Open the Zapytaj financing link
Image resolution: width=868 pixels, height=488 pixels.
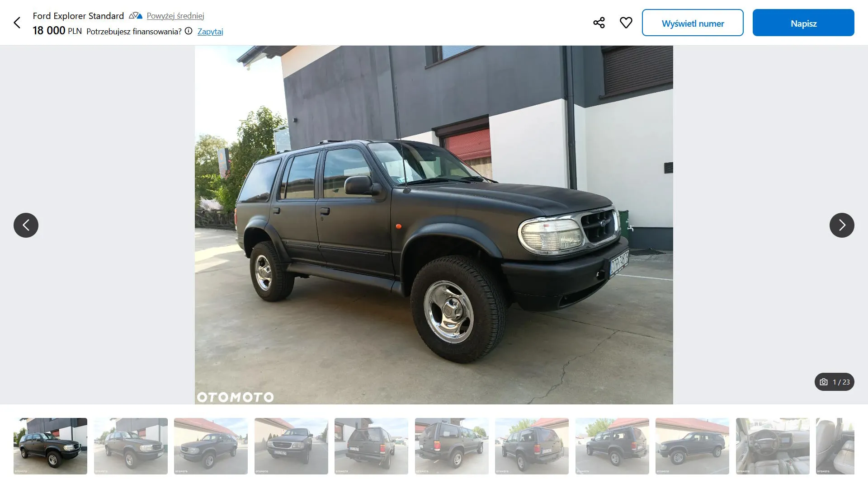tap(210, 31)
